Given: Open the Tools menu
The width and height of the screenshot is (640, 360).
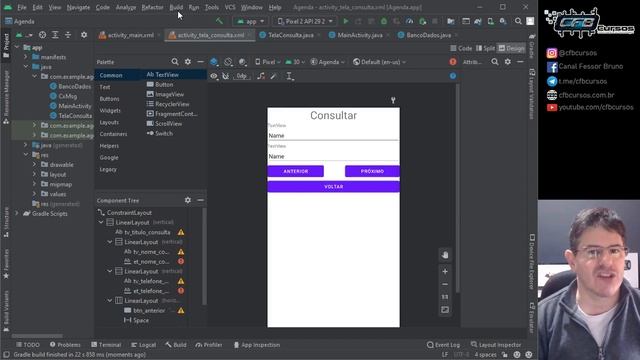Looking at the screenshot, I should (x=211, y=7).
